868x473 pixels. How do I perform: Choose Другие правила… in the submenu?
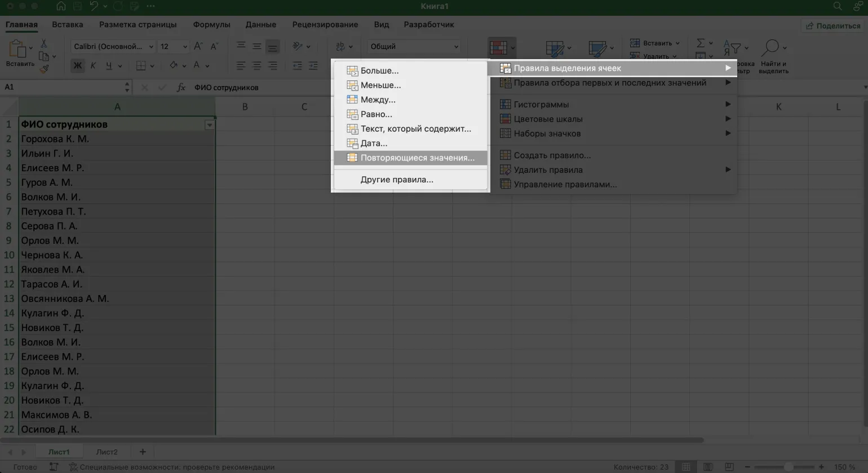[x=397, y=180]
